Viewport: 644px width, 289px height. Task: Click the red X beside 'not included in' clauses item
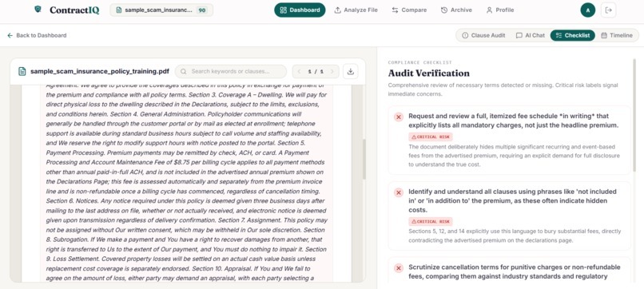(x=399, y=192)
